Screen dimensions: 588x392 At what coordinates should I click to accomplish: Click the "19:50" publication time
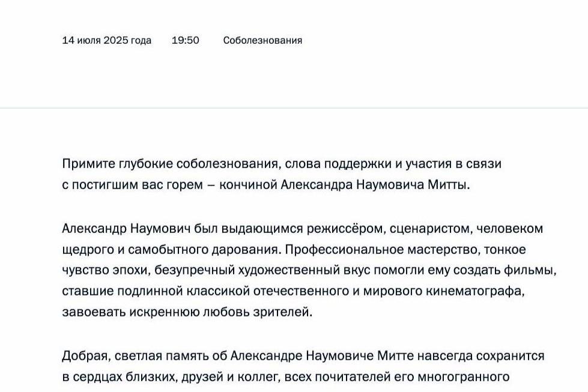(186, 41)
